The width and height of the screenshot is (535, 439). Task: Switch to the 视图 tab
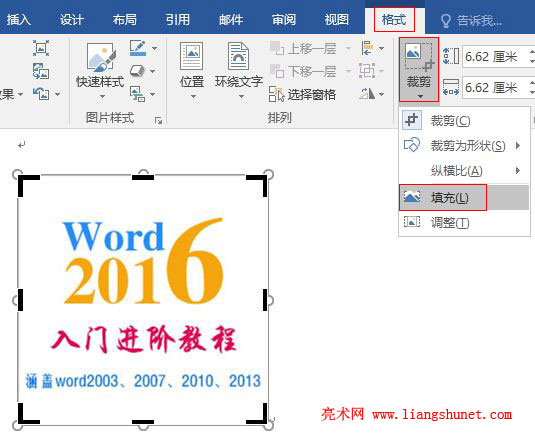337,20
